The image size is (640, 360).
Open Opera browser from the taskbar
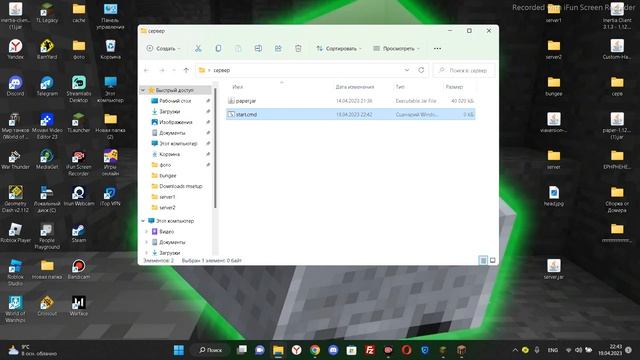coord(406,350)
